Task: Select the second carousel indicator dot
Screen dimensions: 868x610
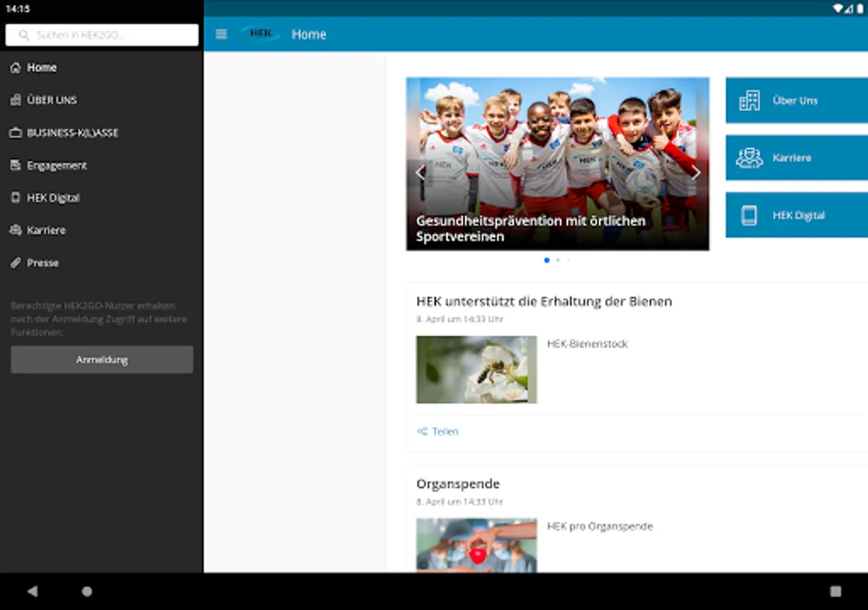Action: coord(558,260)
